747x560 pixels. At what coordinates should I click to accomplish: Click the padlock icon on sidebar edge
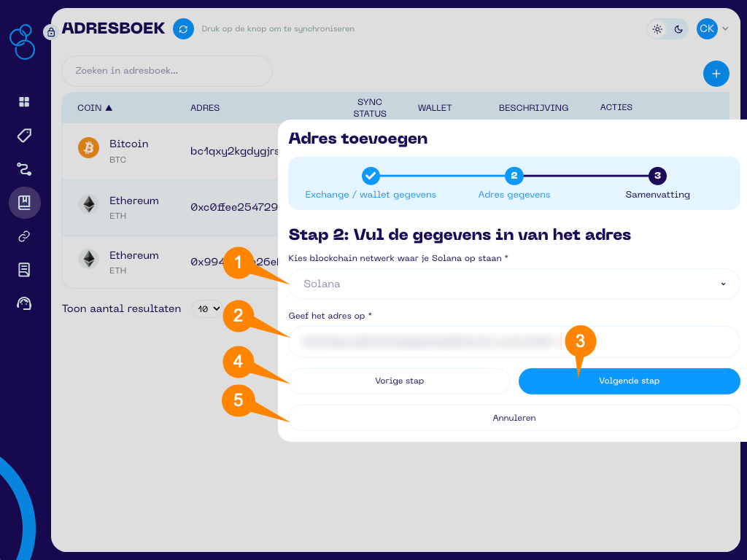tap(50, 32)
